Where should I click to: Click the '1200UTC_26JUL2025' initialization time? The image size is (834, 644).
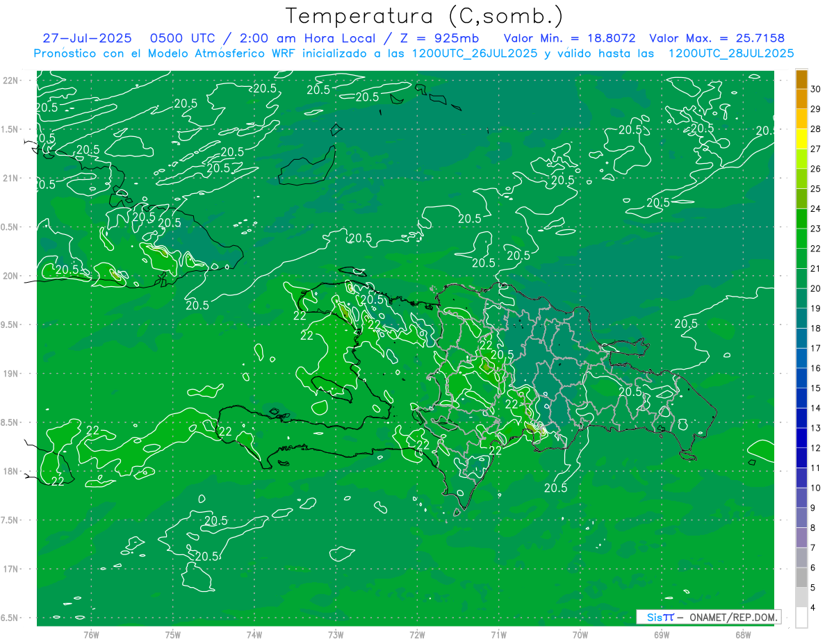475,53
